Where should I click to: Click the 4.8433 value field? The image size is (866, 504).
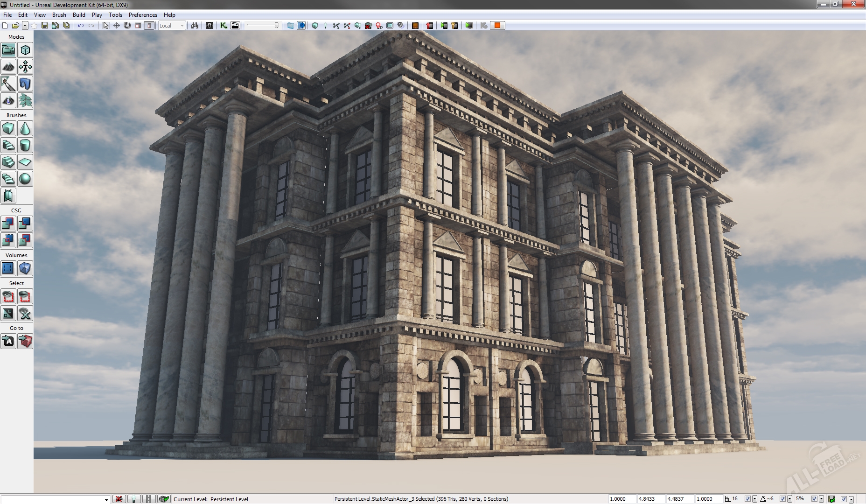(650, 499)
